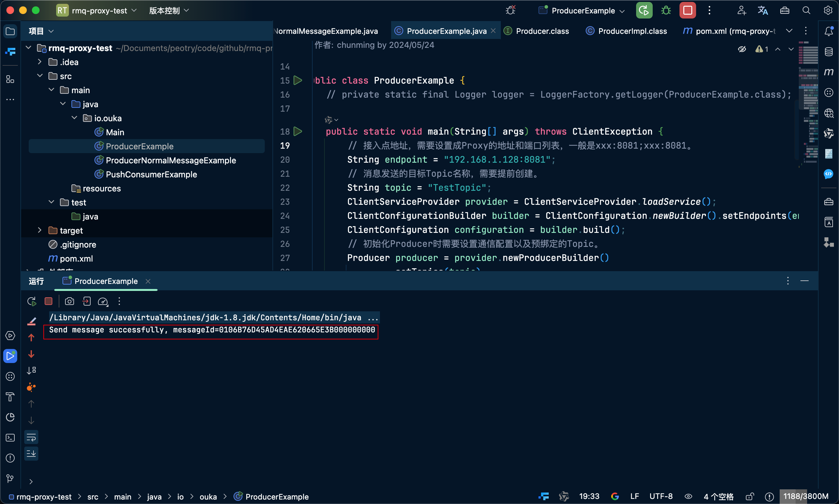The height and width of the screenshot is (504, 839).
Task: Open the ProducerExample run configuration dropdown
Action: click(582, 11)
